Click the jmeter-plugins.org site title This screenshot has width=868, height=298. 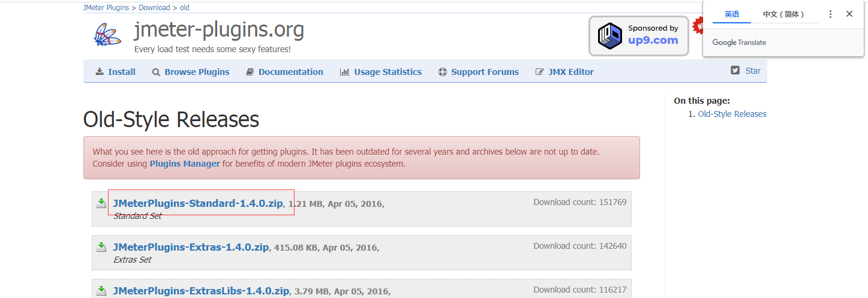click(x=219, y=29)
